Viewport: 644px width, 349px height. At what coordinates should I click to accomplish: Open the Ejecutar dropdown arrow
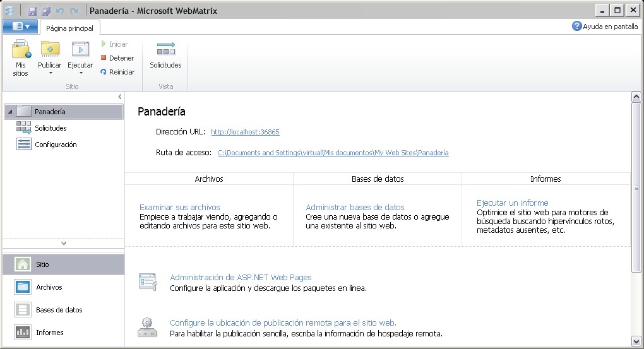coord(81,73)
